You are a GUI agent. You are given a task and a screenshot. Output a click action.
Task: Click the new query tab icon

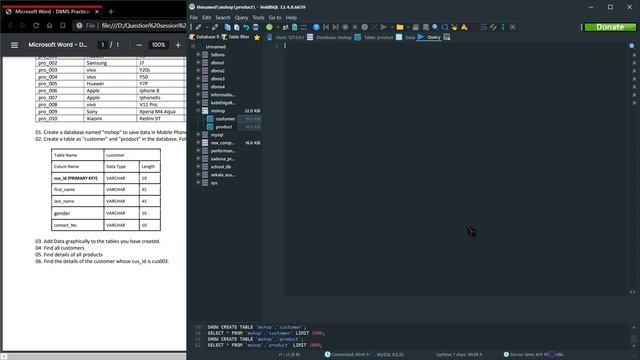(447, 37)
